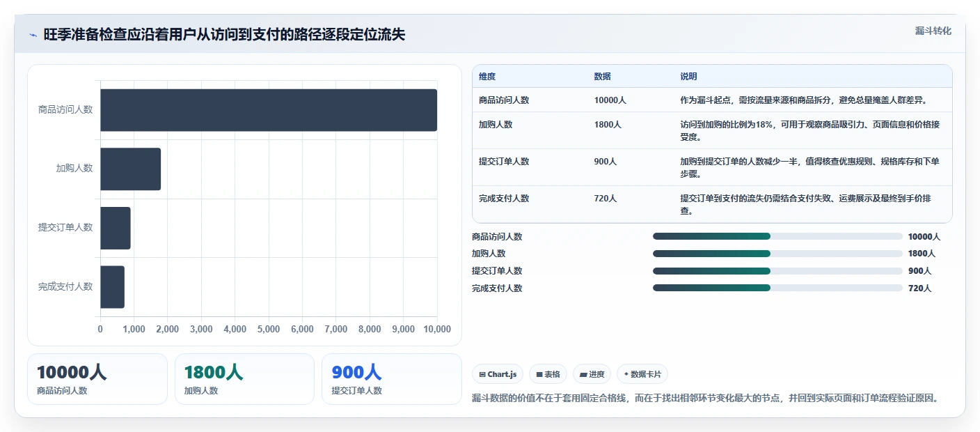
Task: Click the 提交订单人数 chart bar
Action: [116, 228]
